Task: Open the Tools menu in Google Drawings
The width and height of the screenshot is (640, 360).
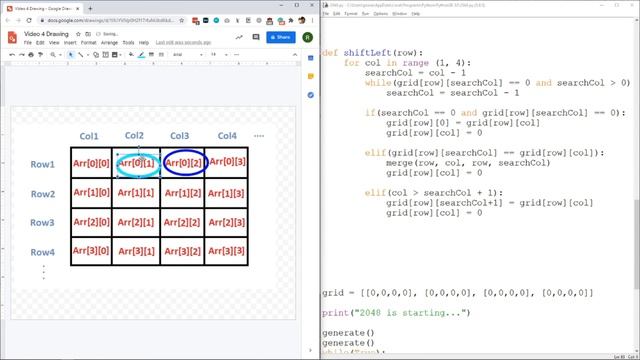Action: [128, 42]
